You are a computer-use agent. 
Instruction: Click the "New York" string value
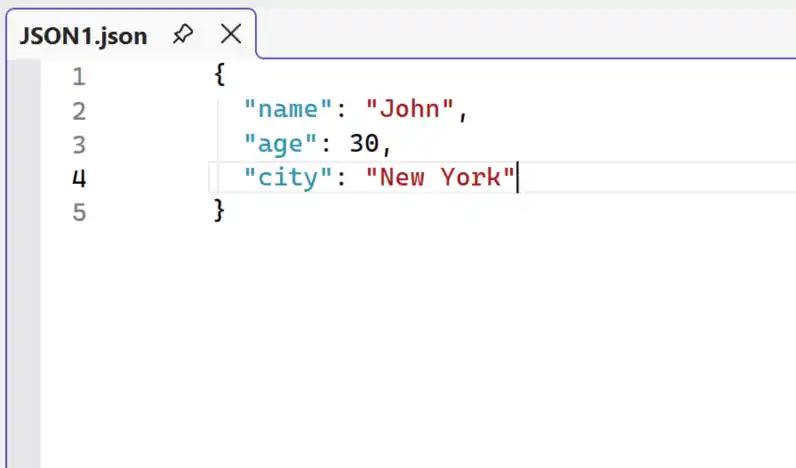(x=440, y=179)
